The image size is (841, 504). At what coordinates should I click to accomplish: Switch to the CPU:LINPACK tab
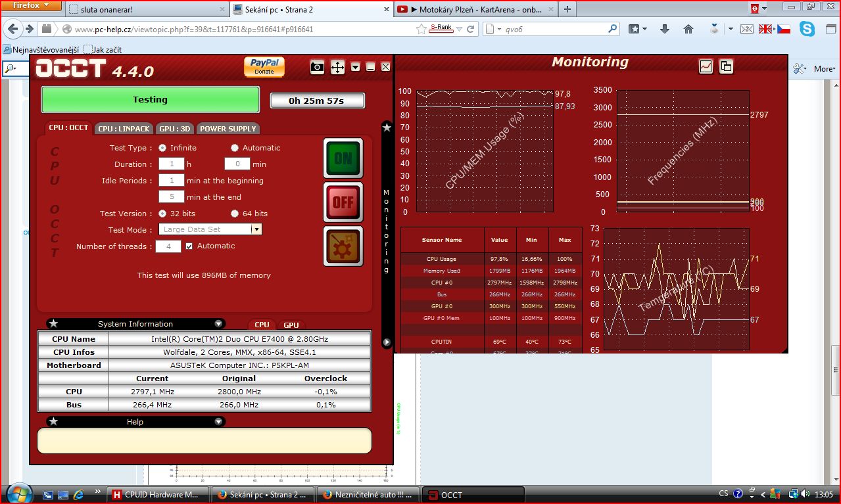point(124,129)
